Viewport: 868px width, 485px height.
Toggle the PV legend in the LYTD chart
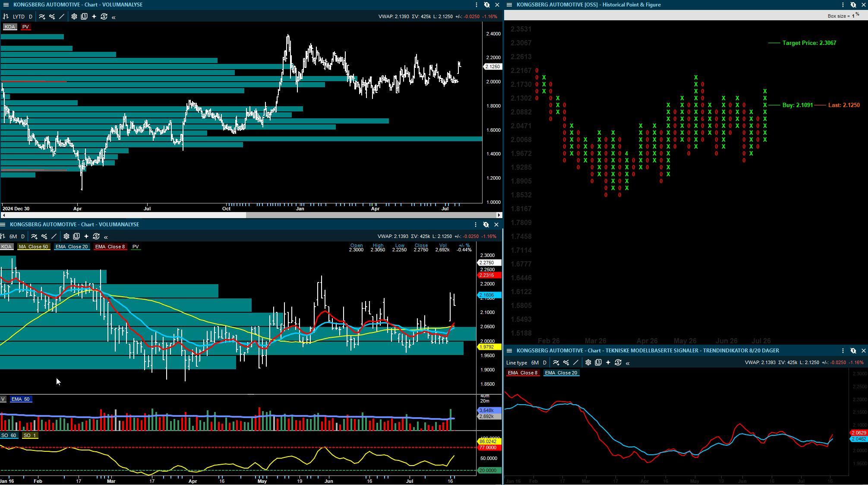tap(25, 27)
